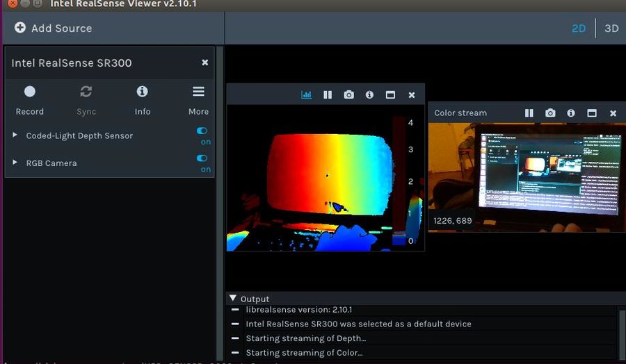The height and width of the screenshot is (364, 626).
Task: Show the depth stream histogram icon
Action: click(306, 95)
